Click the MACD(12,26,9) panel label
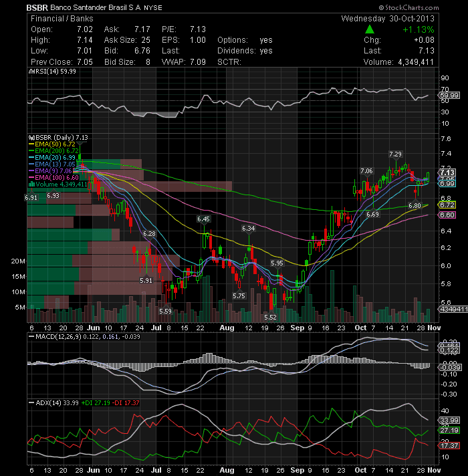468x476 pixels. [58, 337]
